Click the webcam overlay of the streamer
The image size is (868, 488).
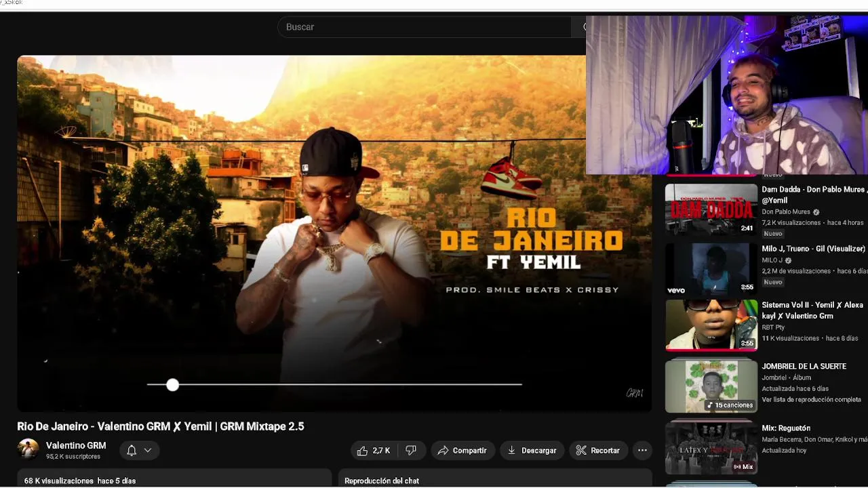[x=727, y=96]
